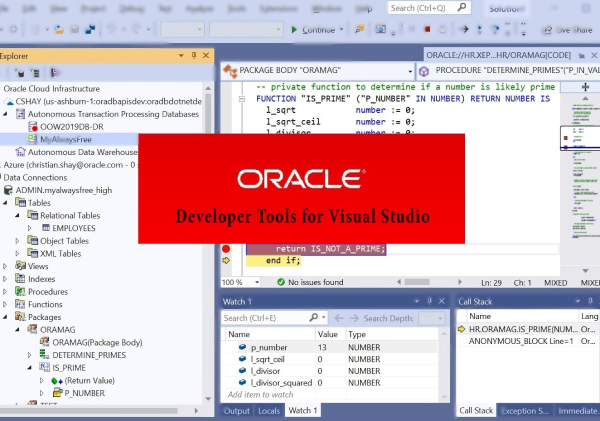
Task: Select HR.ORAMAG.IS_PRIME call stack frame
Action: pos(523,329)
